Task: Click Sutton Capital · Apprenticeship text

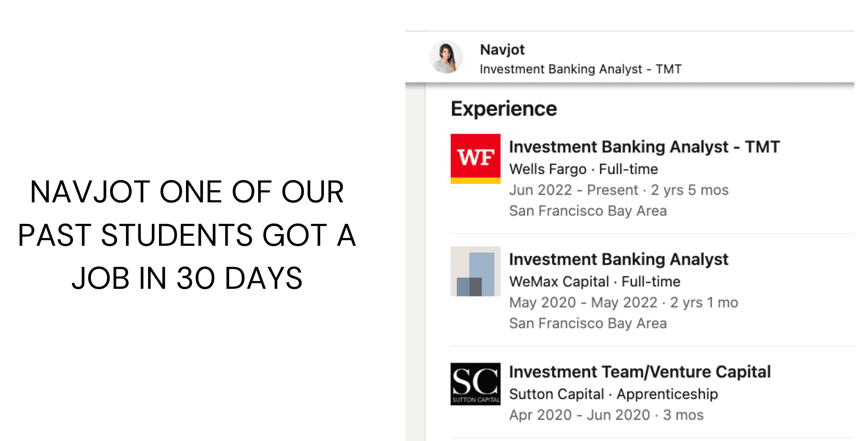Action: pos(613,394)
